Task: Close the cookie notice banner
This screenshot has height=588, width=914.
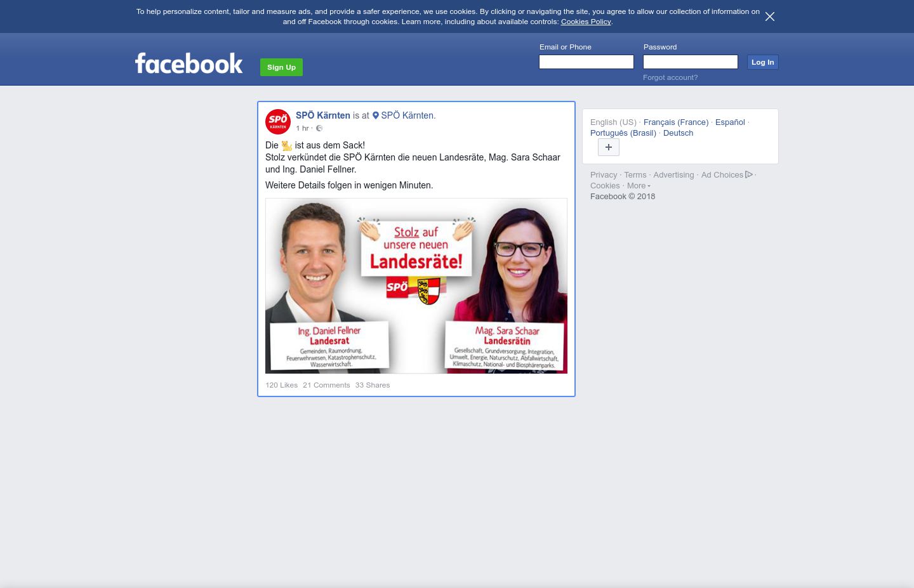Action: tap(769, 16)
